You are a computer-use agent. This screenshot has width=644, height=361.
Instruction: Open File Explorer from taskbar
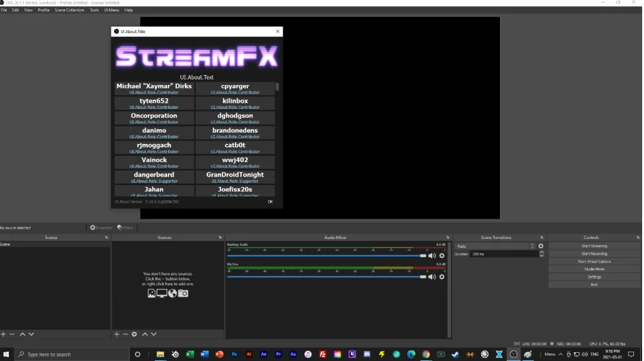coord(160,355)
